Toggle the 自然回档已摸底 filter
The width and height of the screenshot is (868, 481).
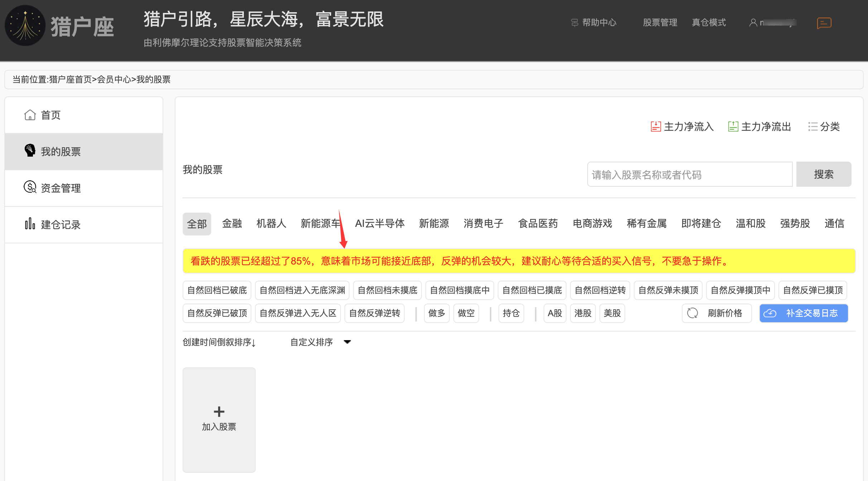532,290
